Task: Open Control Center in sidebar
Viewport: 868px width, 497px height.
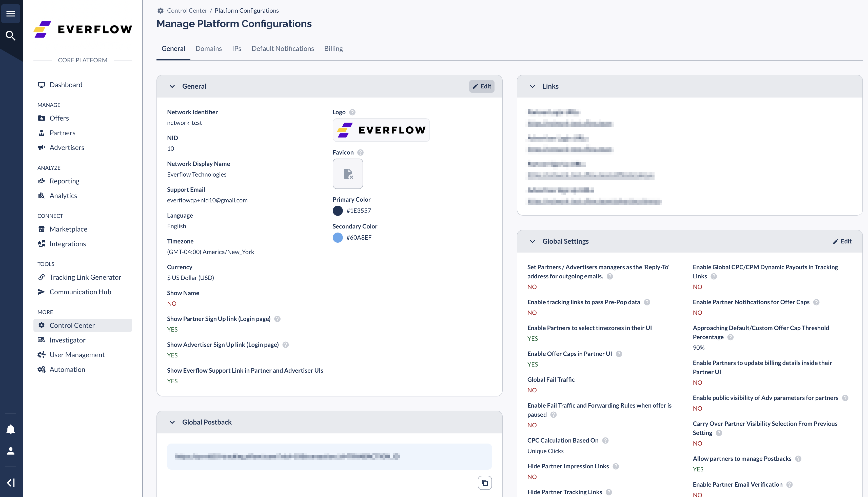Action: pyautogui.click(x=83, y=325)
